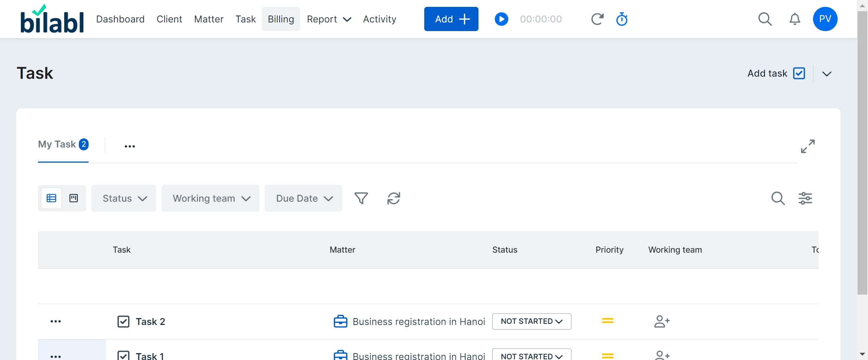This screenshot has width=868, height=360.
Task: Click the 00:00:00 timer display
Action: tap(541, 19)
